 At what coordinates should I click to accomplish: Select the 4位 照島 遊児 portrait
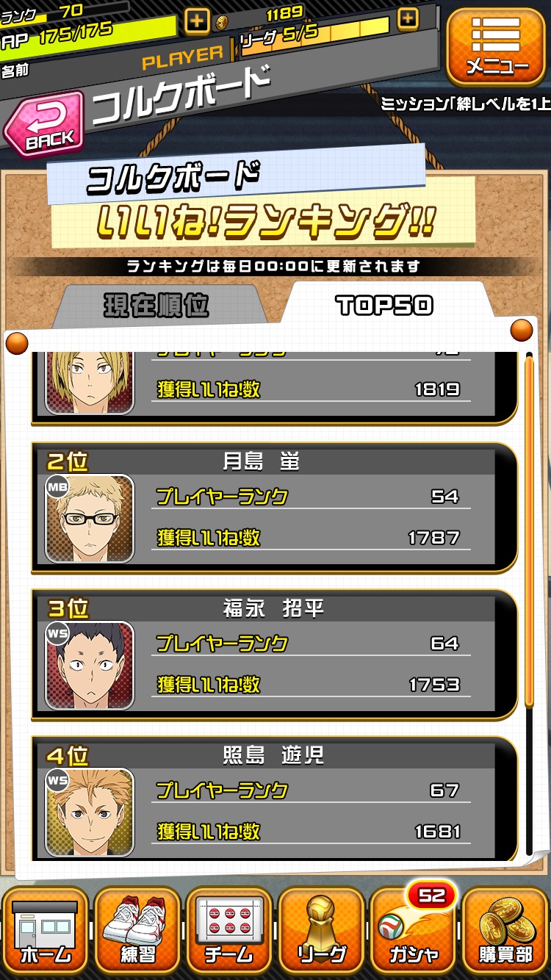[x=90, y=813]
